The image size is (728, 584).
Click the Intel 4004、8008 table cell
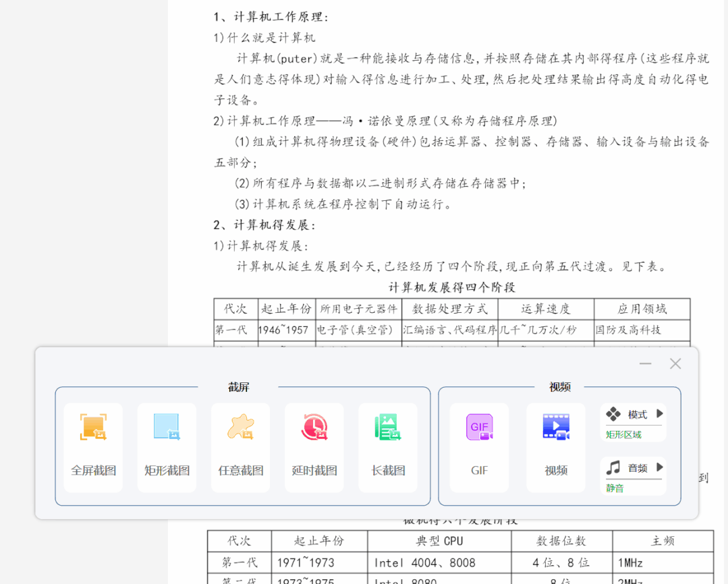425,562
